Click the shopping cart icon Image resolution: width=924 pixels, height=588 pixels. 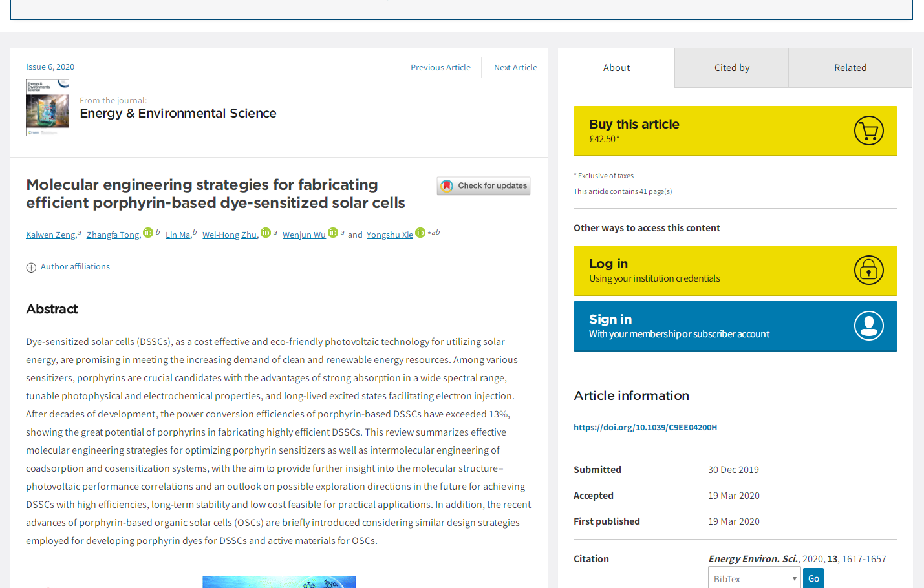(x=868, y=131)
